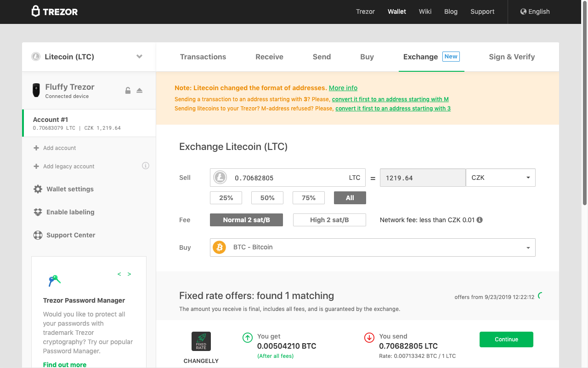This screenshot has width=588, height=368.
Task: Select 25% amount option
Action: point(226,198)
